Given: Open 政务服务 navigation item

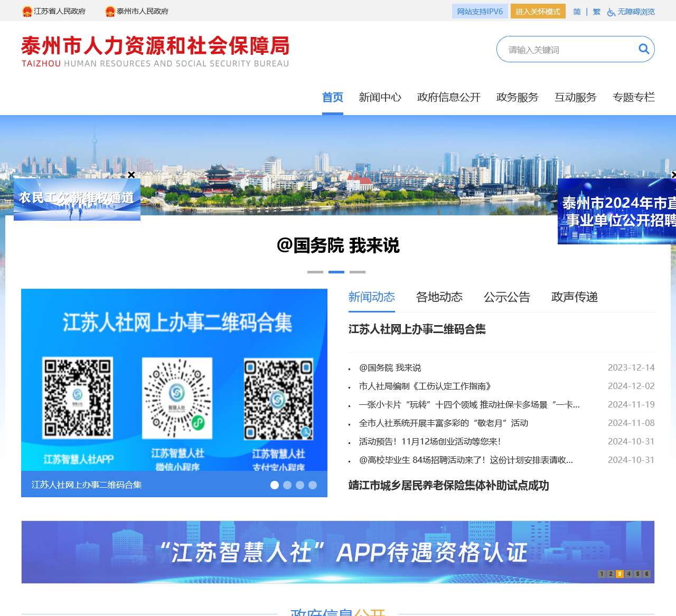Looking at the screenshot, I should [518, 97].
